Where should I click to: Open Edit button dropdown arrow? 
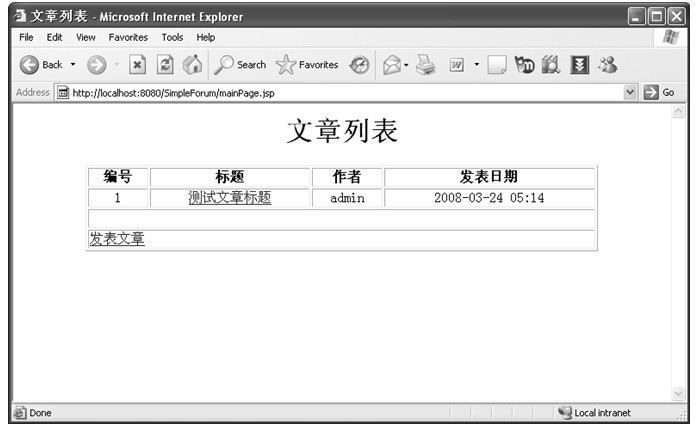pos(477,65)
